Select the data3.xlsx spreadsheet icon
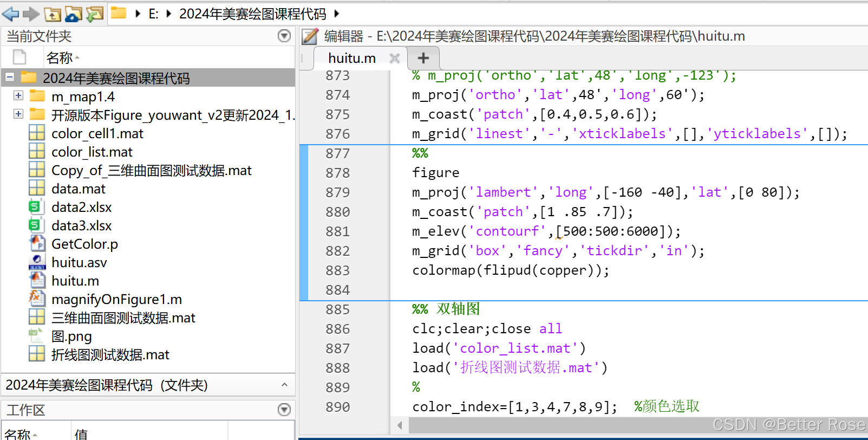 tap(35, 225)
